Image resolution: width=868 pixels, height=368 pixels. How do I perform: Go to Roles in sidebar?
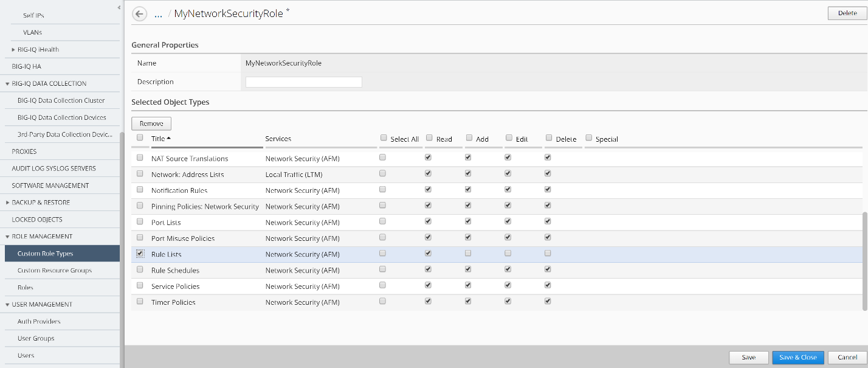click(x=26, y=287)
